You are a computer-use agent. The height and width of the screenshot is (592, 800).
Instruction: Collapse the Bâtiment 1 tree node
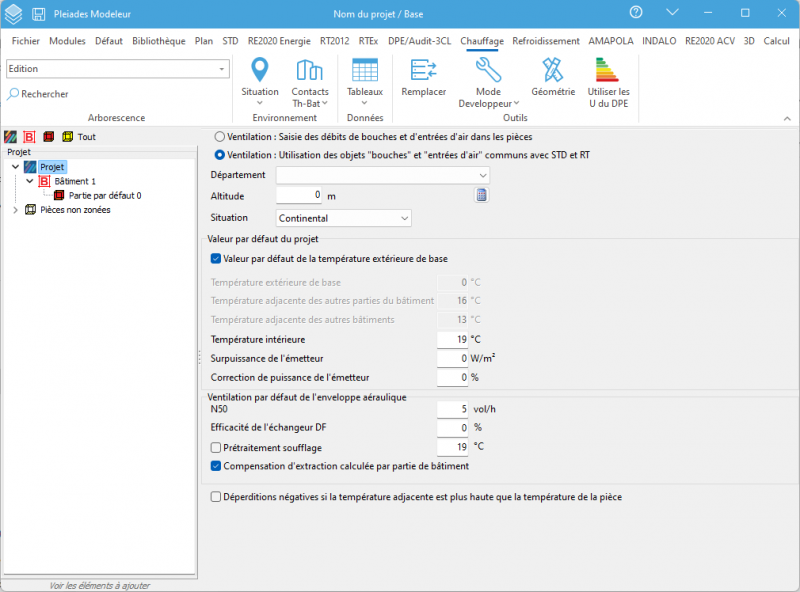point(30,181)
